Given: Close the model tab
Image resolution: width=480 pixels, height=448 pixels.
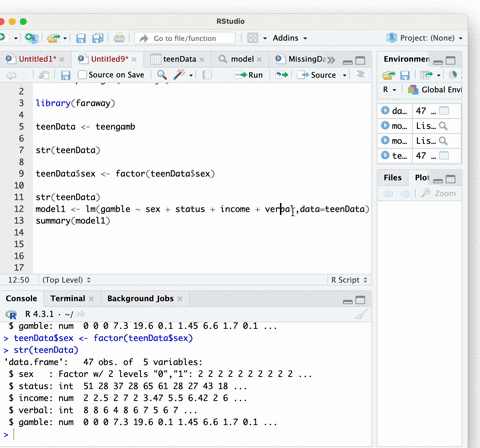Looking at the screenshot, I should (x=259, y=60).
